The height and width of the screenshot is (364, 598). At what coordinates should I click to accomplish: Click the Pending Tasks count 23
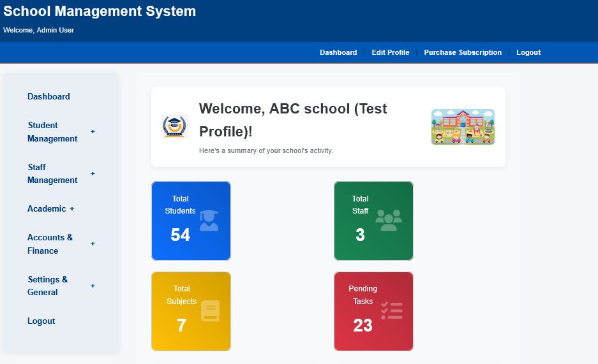(363, 325)
